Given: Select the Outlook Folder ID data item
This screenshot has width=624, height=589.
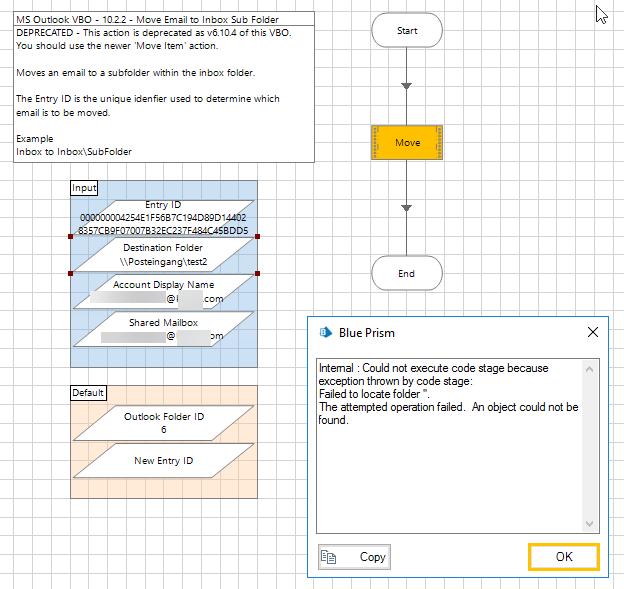Looking at the screenshot, I should pyautogui.click(x=163, y=423).
